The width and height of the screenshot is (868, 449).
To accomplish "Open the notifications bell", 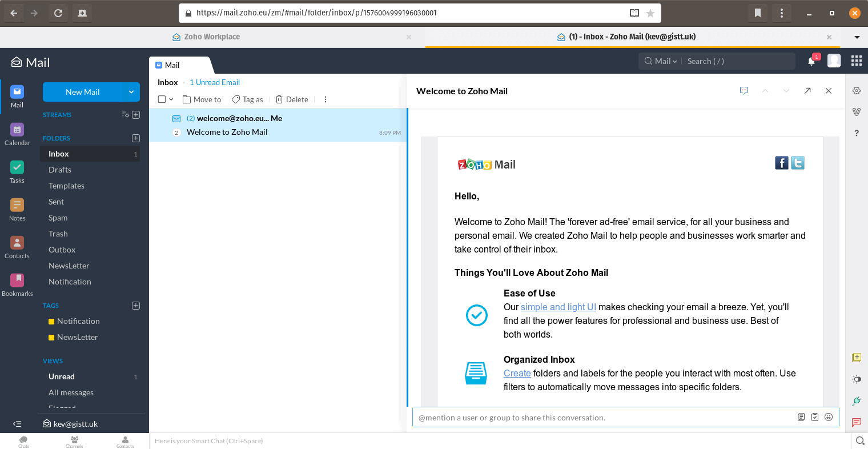I will click(811, 61).
